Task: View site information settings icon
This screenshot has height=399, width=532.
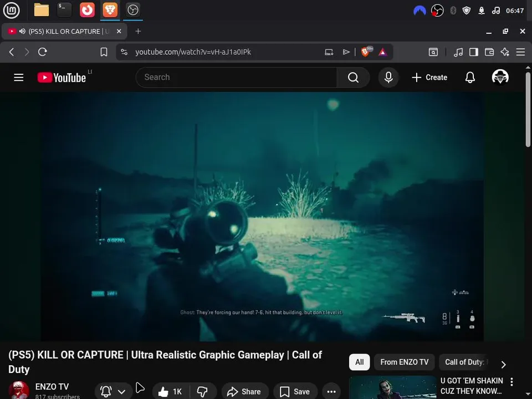Action: pyautogui.click(x=124, y=52)
